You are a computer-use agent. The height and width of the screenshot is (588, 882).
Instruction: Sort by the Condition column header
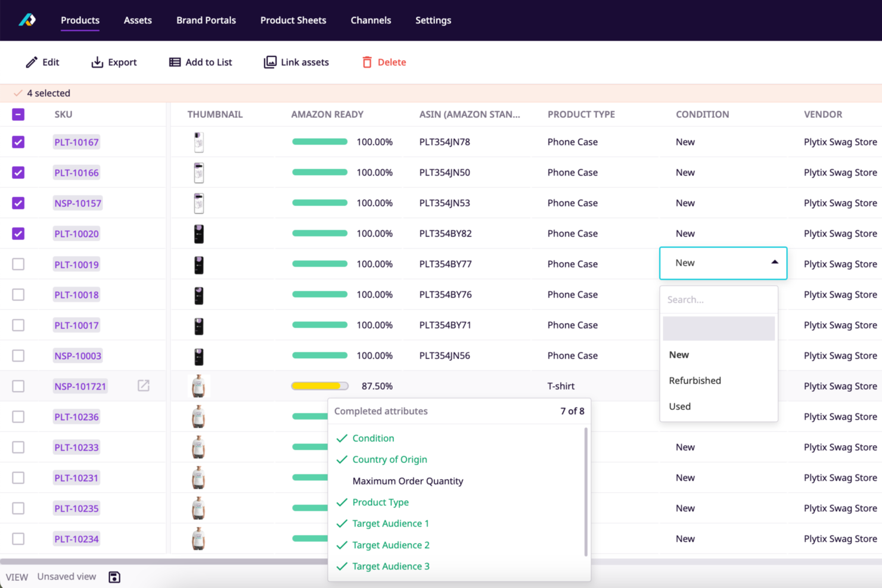coord(702,114)
